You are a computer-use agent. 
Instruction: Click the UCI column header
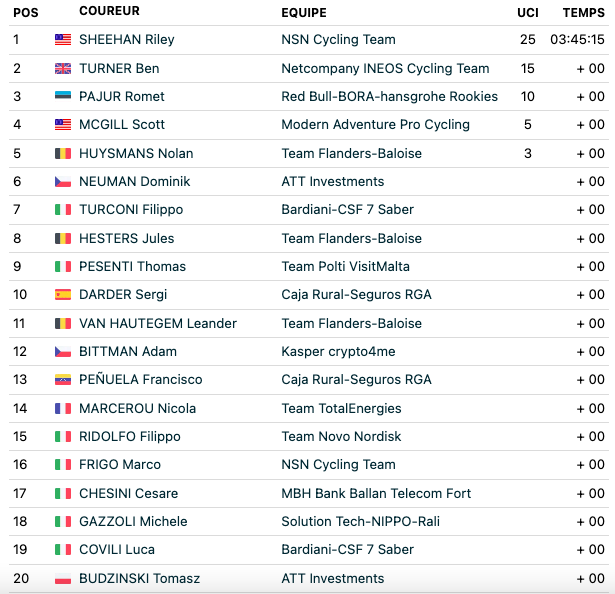click(528, 13)
